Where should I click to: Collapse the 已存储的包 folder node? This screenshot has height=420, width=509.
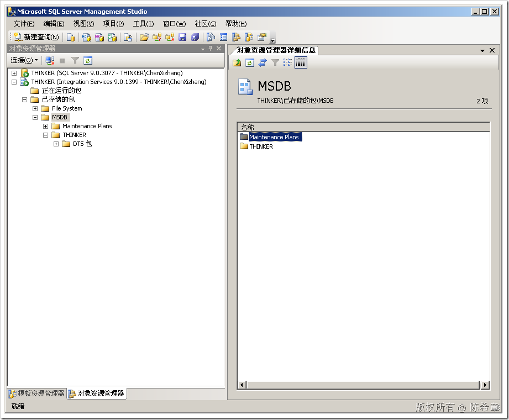tap(24, 99)
